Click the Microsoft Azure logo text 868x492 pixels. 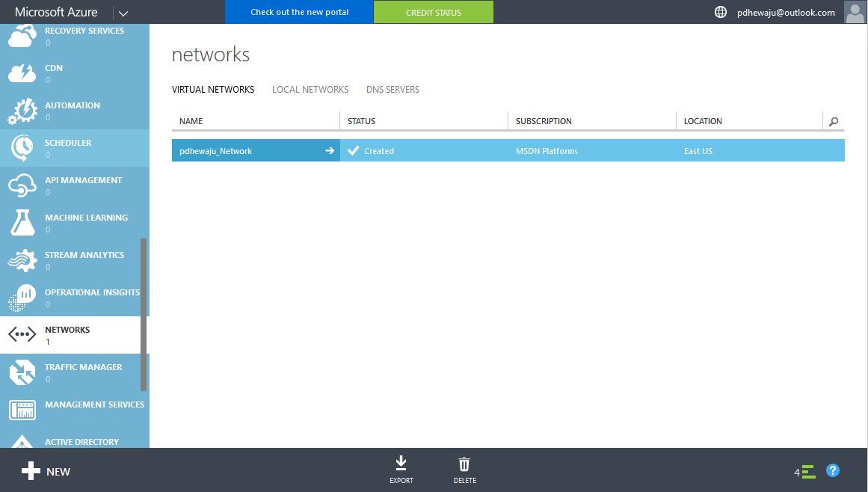pyautogui.click(x=56, y=12)
